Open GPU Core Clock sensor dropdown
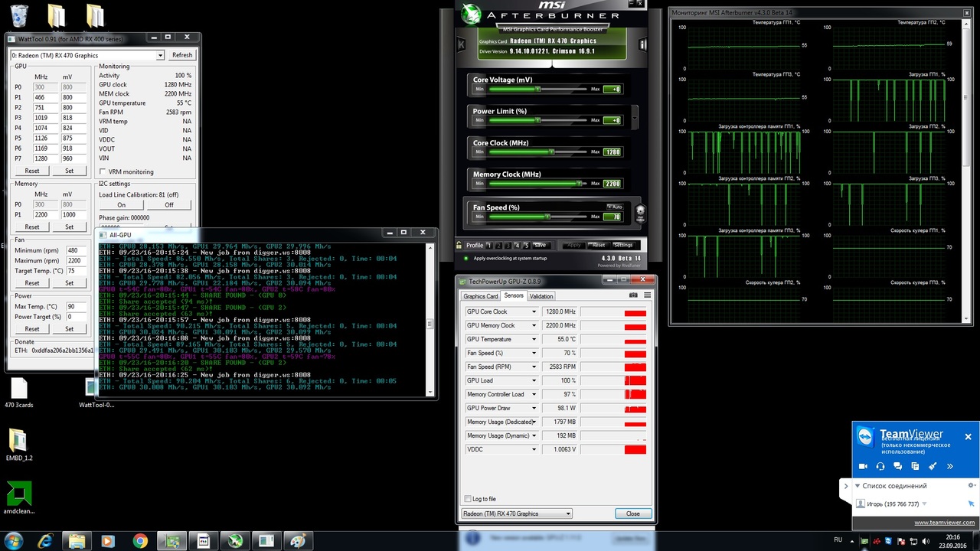Screen dimensions: 980x551 [534, 311]
